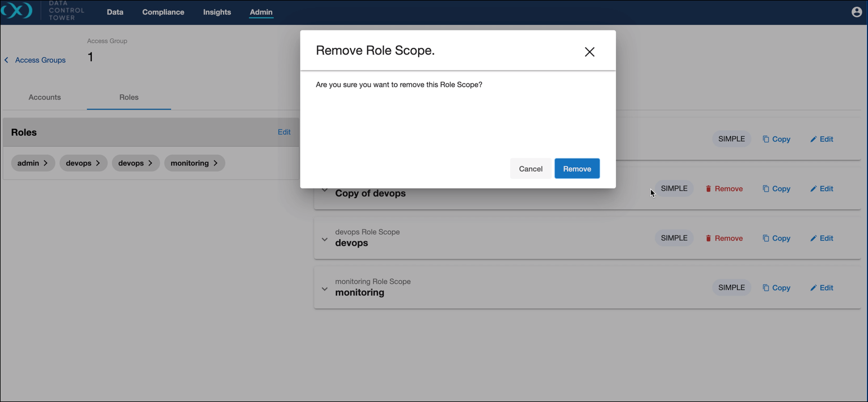Open the Compliance menu
The width and height of the screenshot is (868, 402).
click(x=163, y=12)
